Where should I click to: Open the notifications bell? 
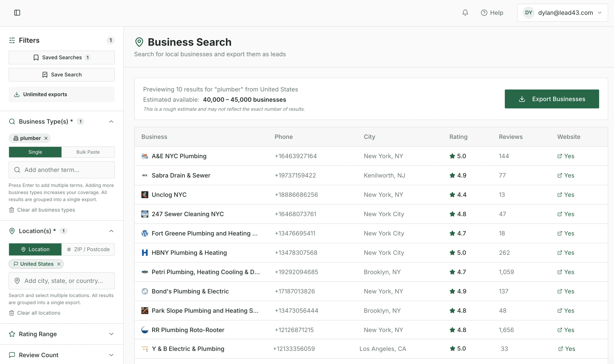(x=465, y=13)
